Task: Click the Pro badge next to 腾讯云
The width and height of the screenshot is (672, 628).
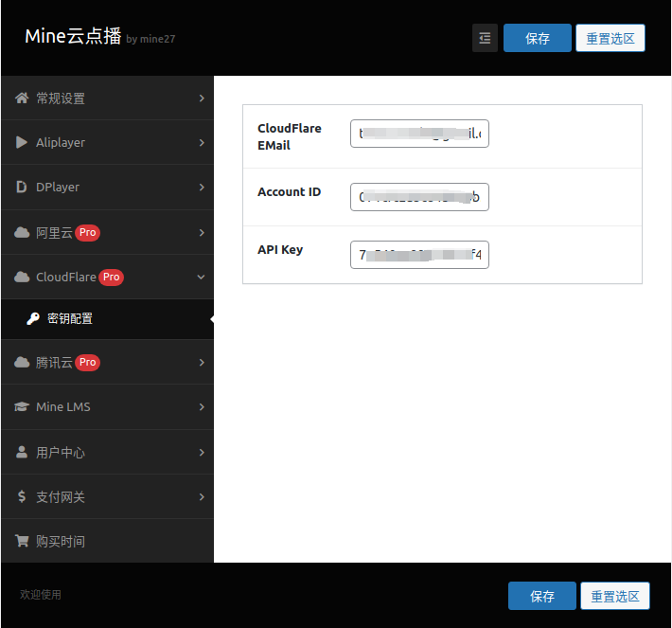Action: (87, 363)
